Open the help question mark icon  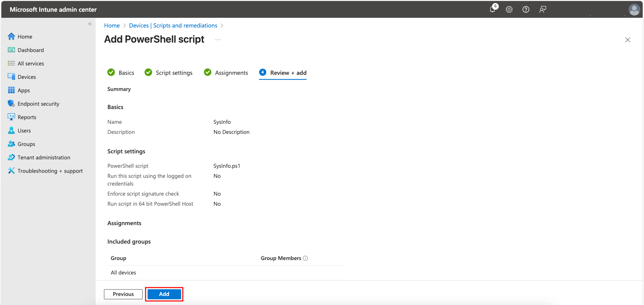526,9
